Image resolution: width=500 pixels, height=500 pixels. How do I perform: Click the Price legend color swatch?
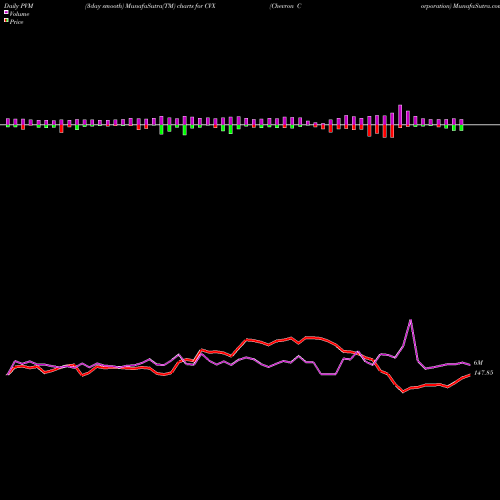coord(6,21)
